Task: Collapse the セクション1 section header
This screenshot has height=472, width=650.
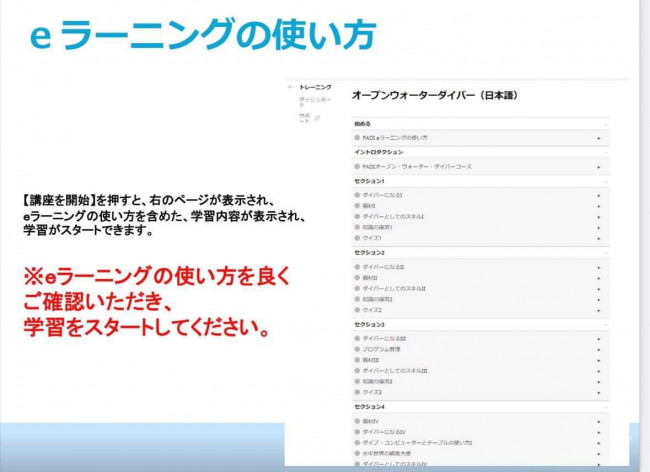Action: point(604,181)
